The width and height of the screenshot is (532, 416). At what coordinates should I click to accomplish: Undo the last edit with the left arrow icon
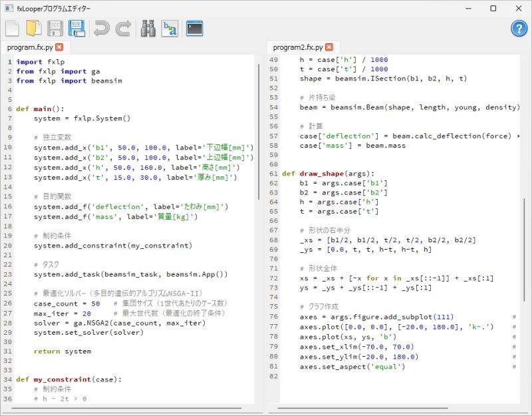click(102, 28)
